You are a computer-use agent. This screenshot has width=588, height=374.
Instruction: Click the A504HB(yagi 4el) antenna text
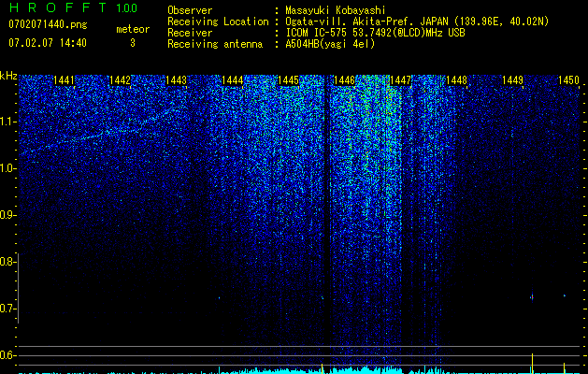pos(330,44)
